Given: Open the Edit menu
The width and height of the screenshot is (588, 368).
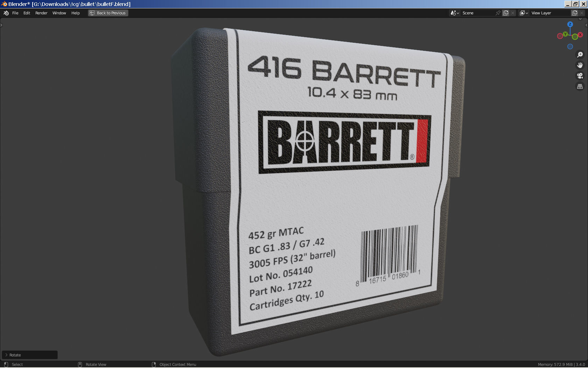Looking at the screenshot, I should 27,13.
